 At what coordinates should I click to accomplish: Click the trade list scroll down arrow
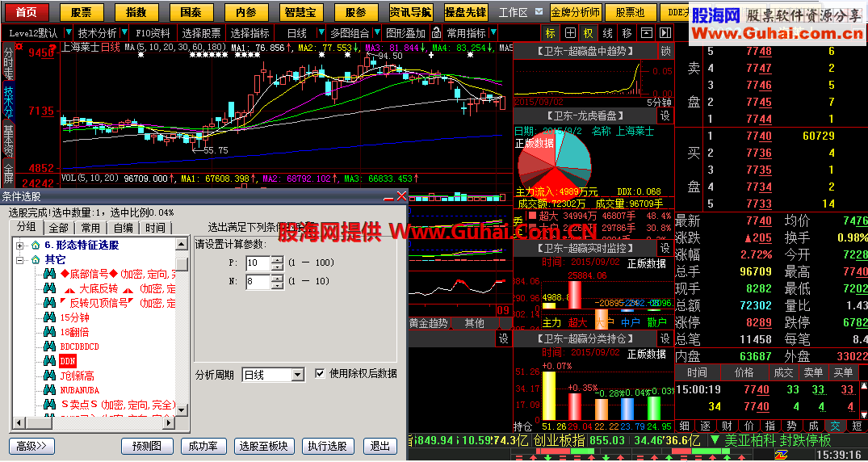pos(863,414)
